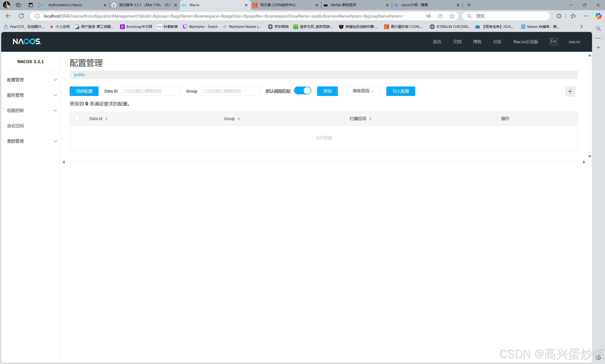Sort by Data Id column arrow
The image size is (605, 364).
point(106,119)
